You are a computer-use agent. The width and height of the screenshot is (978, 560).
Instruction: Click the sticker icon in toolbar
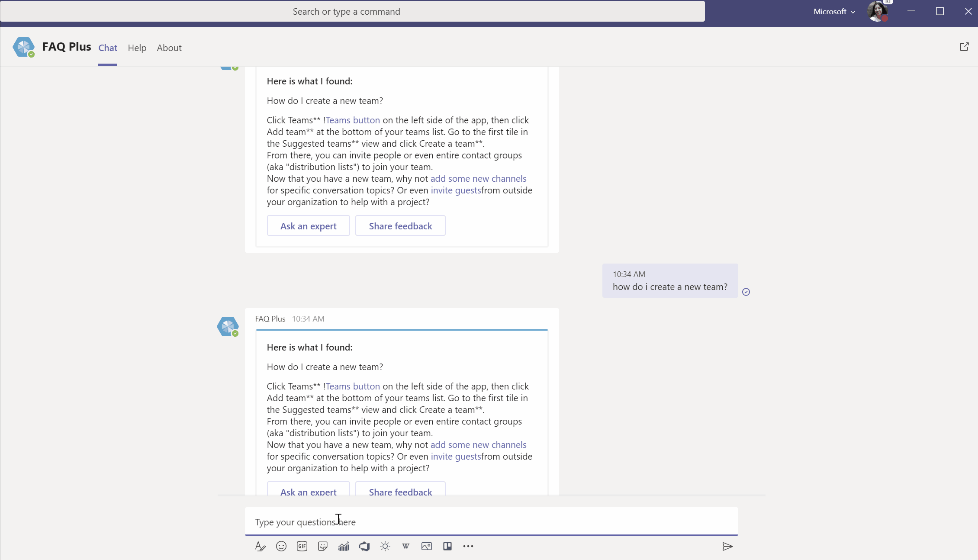click(322, 546)
